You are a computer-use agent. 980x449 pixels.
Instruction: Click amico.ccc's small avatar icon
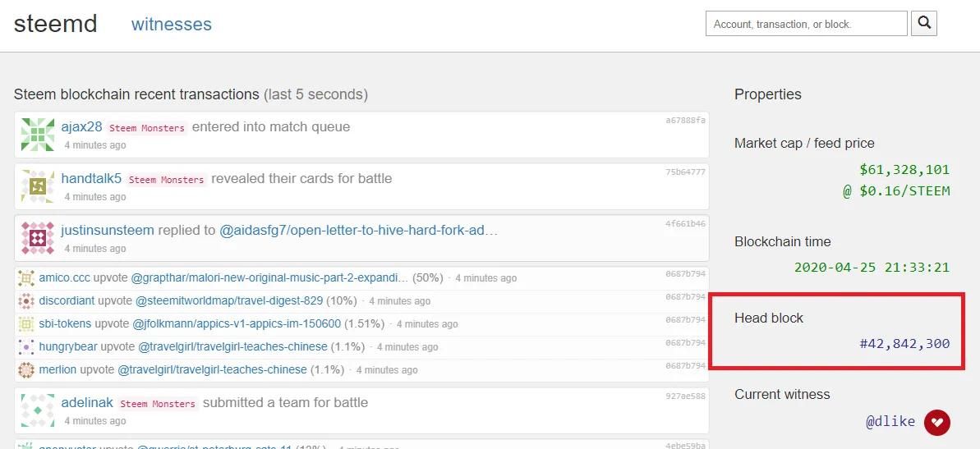pos(26,278)
